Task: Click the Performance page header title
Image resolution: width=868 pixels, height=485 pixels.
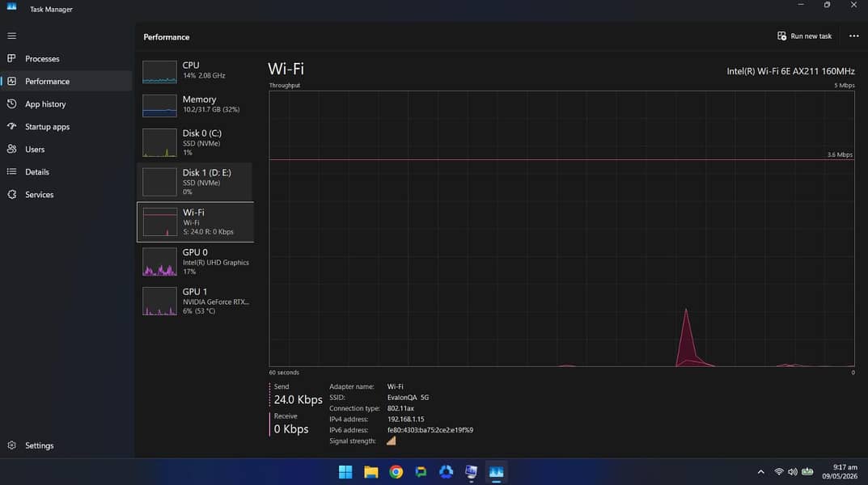Action: click(x=166, y=37)
